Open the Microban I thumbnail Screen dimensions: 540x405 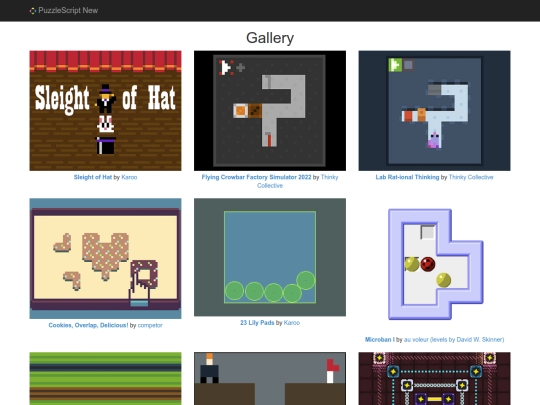[x=435, y=264]
